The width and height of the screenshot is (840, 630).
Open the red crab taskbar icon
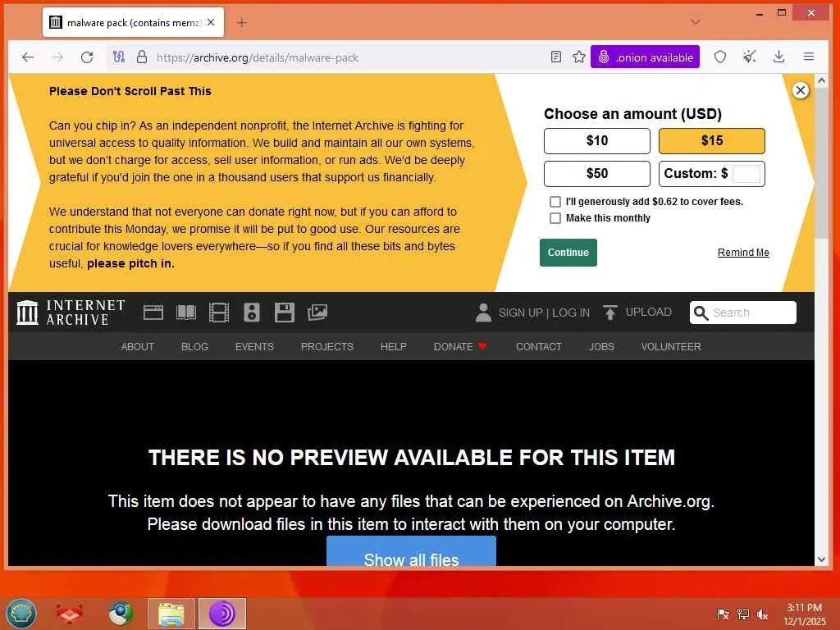[70, 614]
